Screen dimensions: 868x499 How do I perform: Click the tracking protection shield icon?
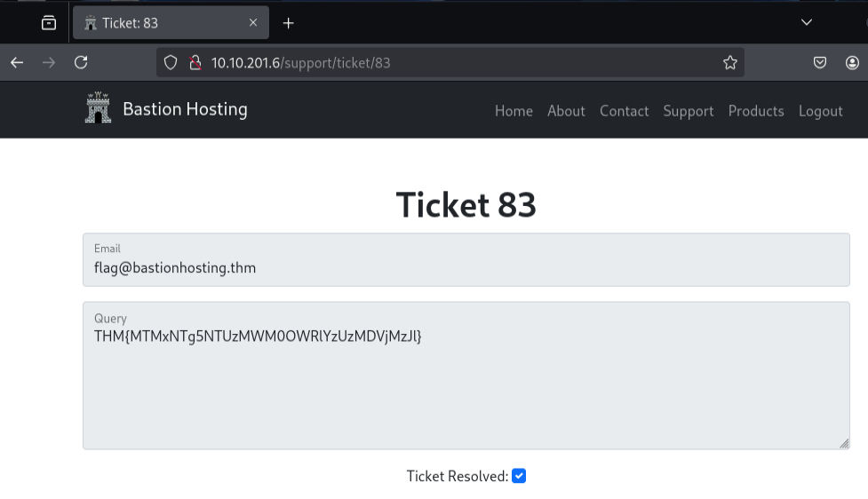[x=171, y=62]
